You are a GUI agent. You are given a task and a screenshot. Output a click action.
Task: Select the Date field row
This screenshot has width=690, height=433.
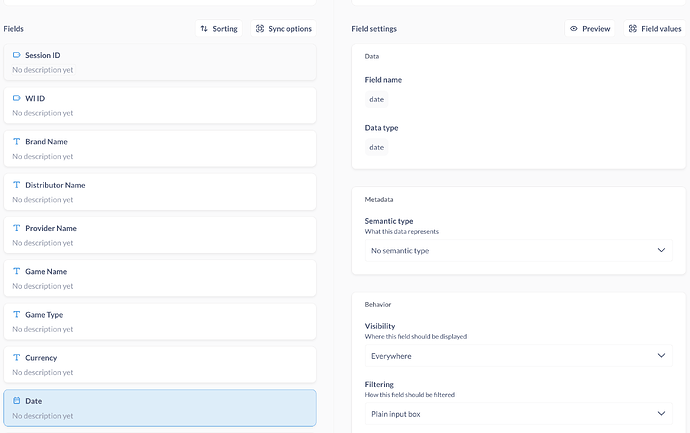160,408
